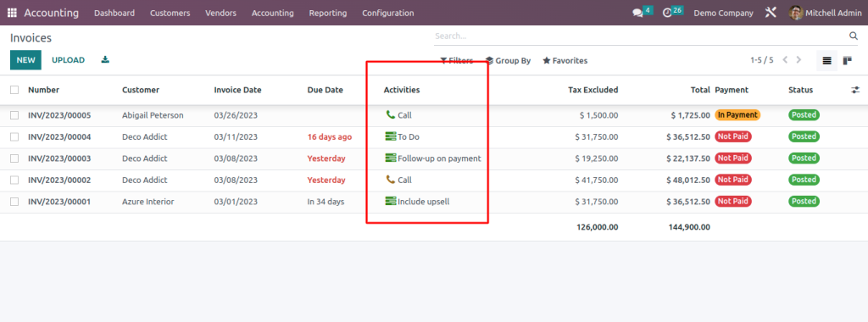Click the debug tools wrench icon
Viewport: 868px width, 322px height.
pyautogui.click(x=771, y=12)
